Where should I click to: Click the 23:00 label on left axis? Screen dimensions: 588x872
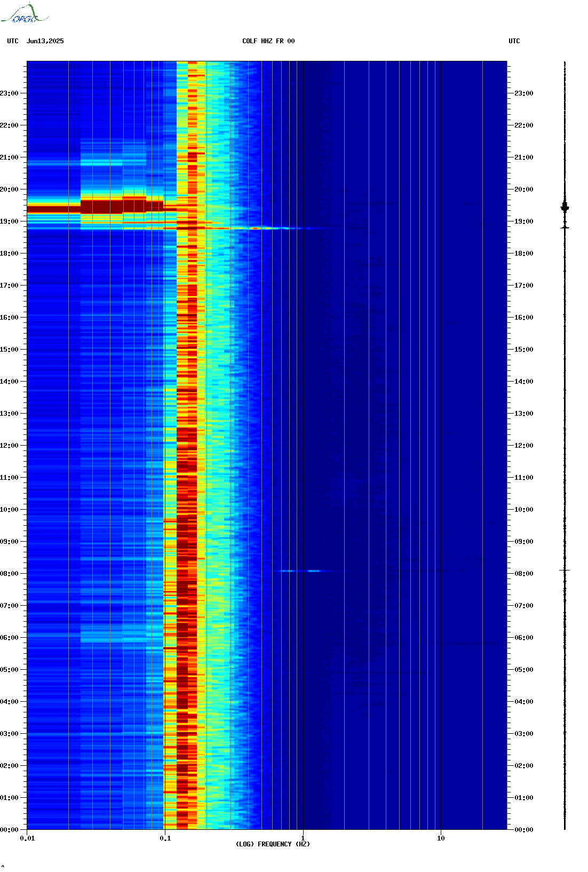(9, 93)
